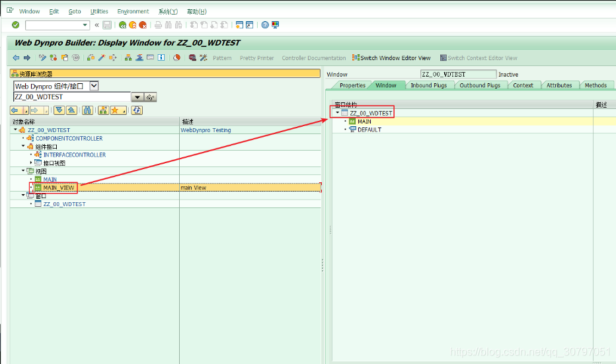Click the dark right arrow in application toolbar
This screenshot has width=616, height=364.
click(26, 57)
